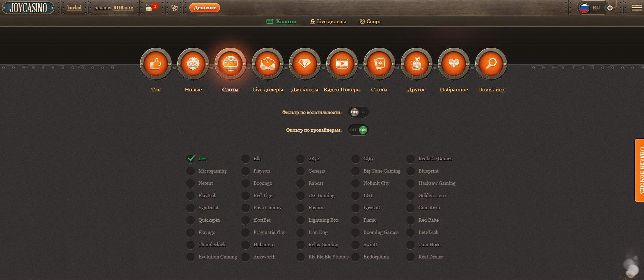Select the Jackpots diamond icon
This screenshot has width=644, height=280.
click(x=304, y=64)
